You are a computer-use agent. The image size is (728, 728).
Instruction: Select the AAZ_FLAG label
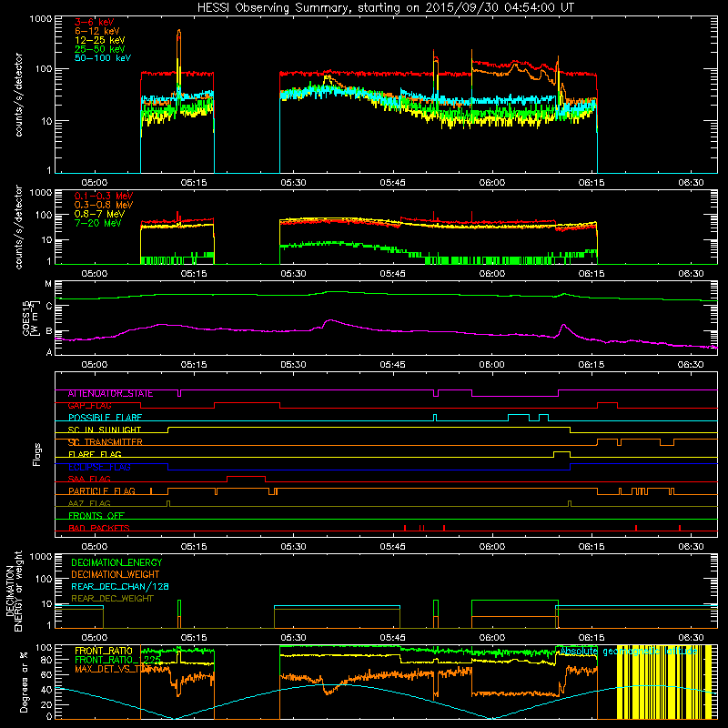pos(89,504)
